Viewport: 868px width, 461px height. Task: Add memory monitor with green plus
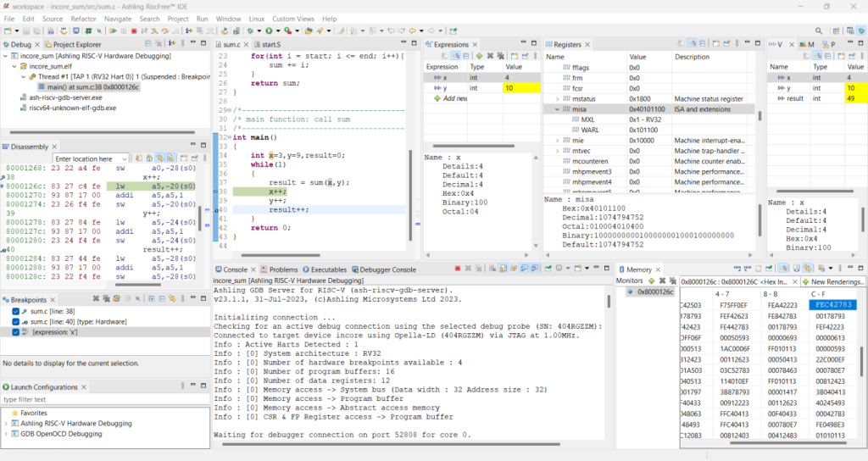[652, 281]
